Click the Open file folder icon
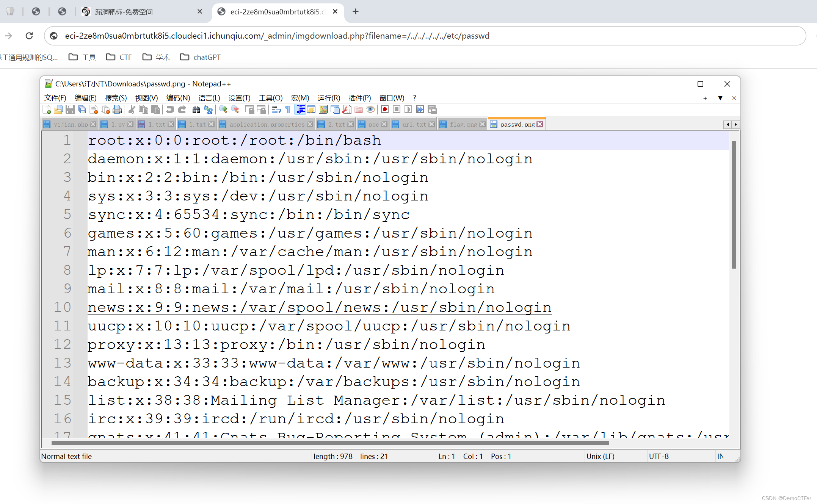This screenshot has width=817, height=504. [x=58, y=110]
